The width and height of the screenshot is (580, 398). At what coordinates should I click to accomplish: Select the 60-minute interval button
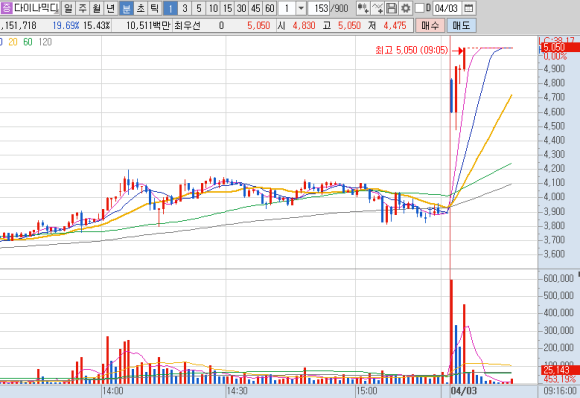[270, 8]
